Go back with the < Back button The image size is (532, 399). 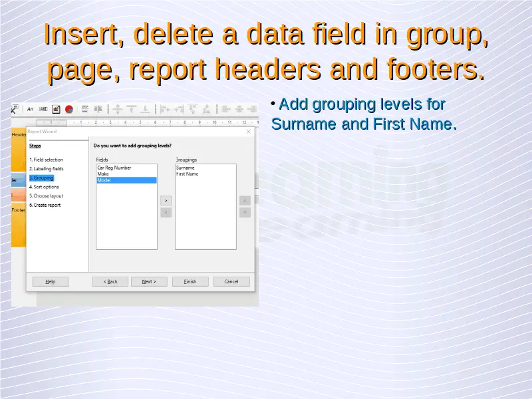point(110,281)
